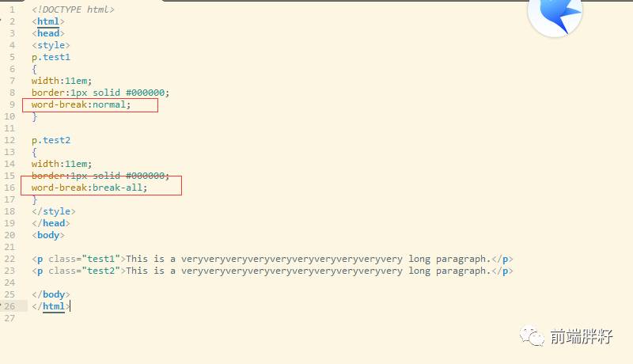Click "width:11em;" on line 7
633x364 pixels.
pyautogui.click(x=62, y=81)
